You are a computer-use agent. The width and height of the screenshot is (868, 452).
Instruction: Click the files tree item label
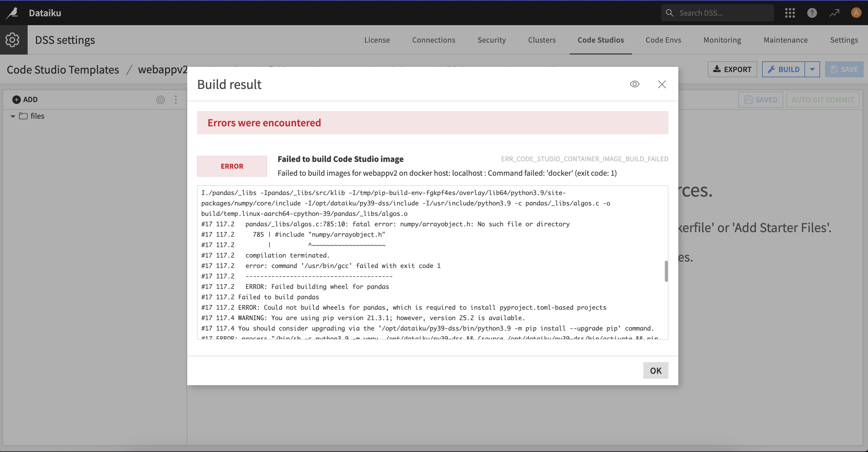pos(37,116)
